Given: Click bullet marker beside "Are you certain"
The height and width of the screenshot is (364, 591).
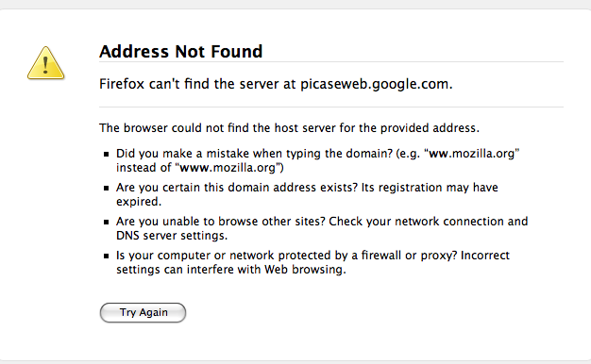Looking at the screenshot, I should tap(107, 188).
